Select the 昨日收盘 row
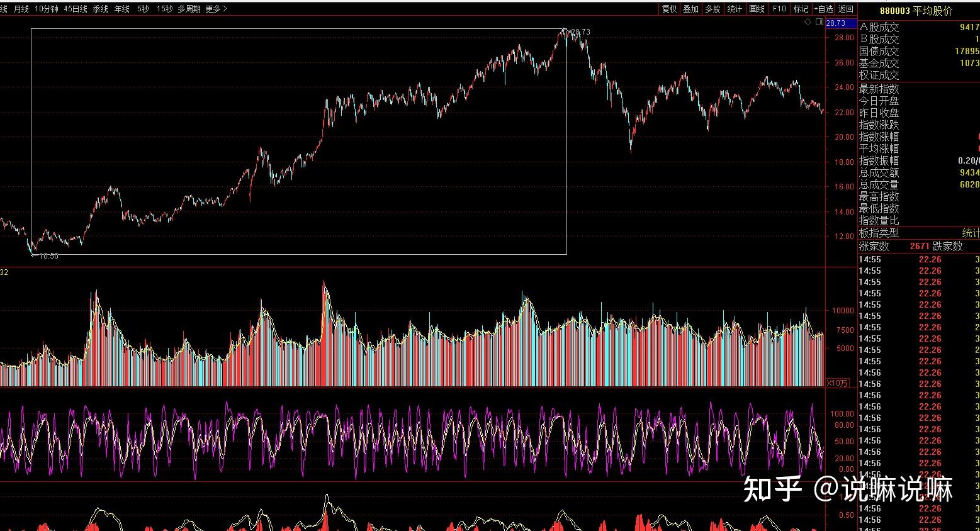This screenshot has height=531, width=980. (919, 113)
